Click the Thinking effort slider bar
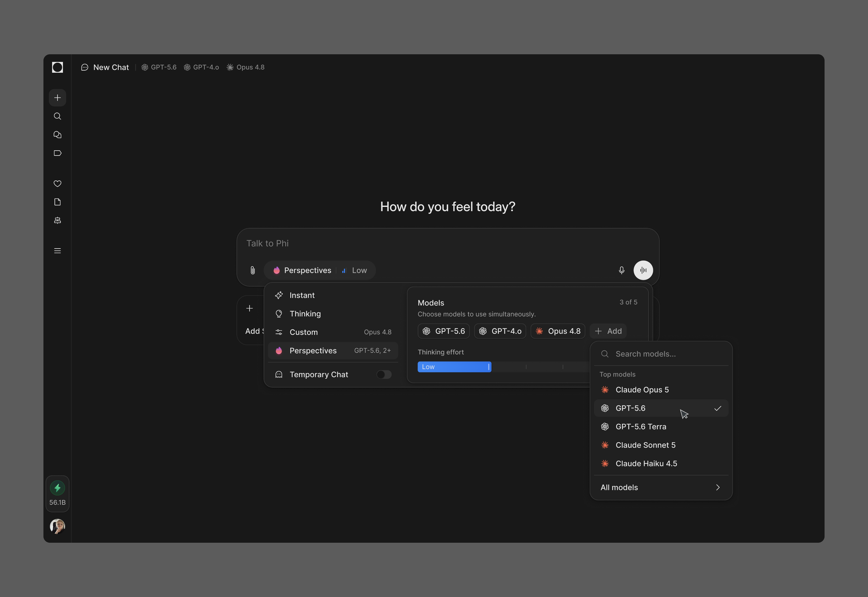The width and height of the screenshot is (868, 597). click(503, 367)
